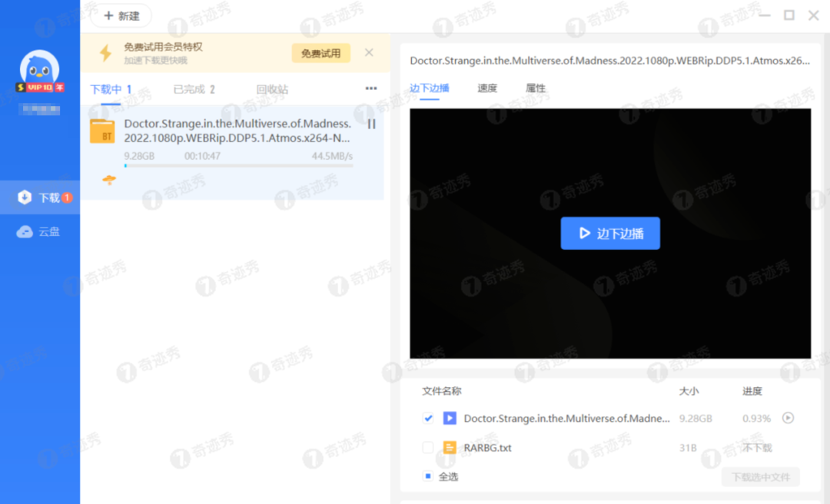Viewport: 830px width, 504px height.
Task: Open the 下载 section in sidebar
Action: coord(40,197)
